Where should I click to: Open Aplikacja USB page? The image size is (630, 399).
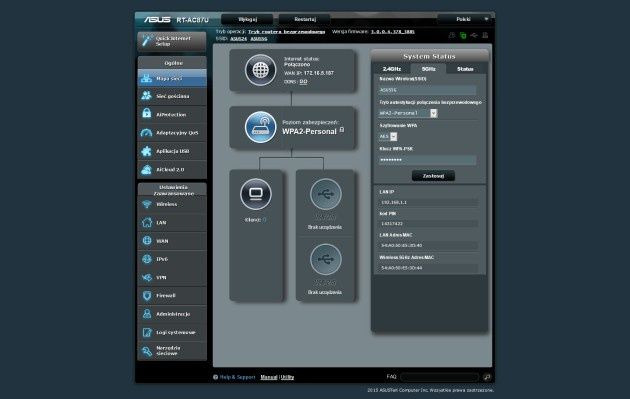tap(172, 151)
